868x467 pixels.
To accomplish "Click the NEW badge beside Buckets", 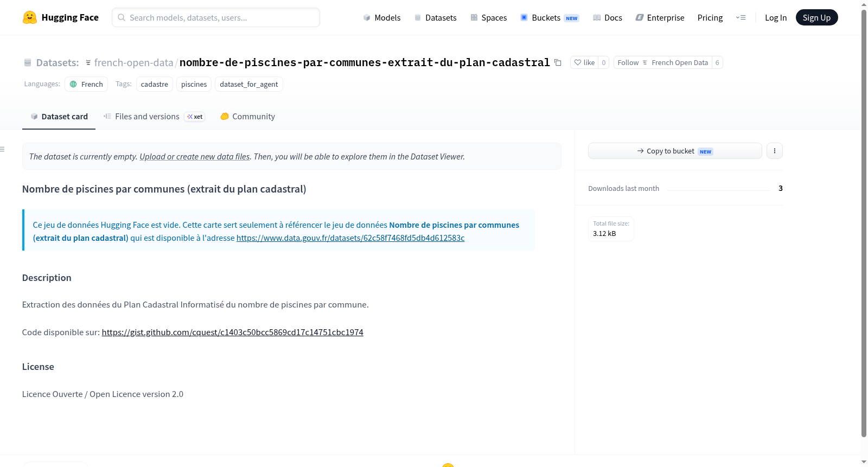I will [572, 18].
